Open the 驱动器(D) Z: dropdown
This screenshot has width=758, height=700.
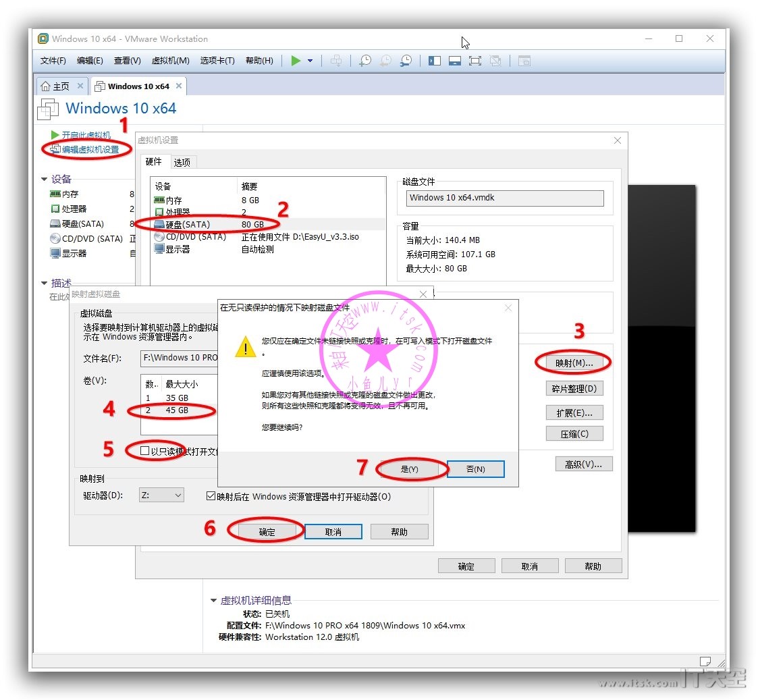pyautogui.click(x=161, y=495)
